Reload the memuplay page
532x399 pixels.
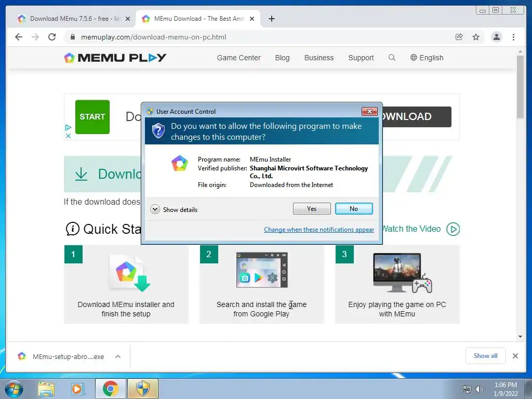(x=52, y=37)
